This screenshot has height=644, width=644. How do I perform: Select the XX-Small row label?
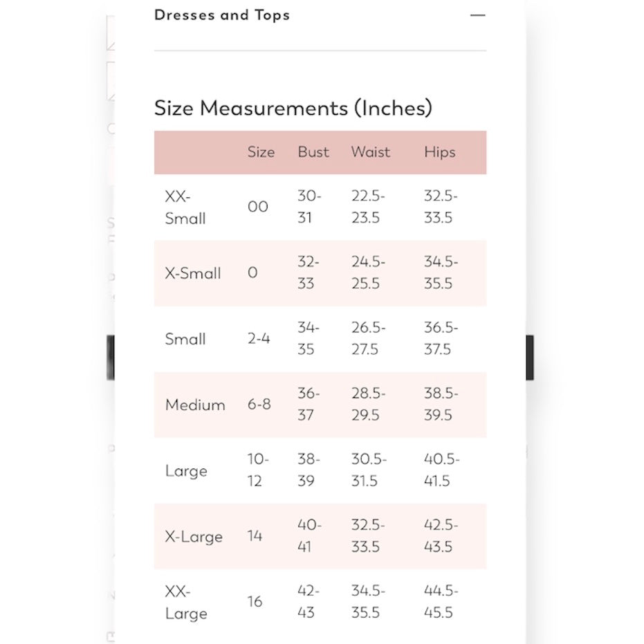pos(185,208)
